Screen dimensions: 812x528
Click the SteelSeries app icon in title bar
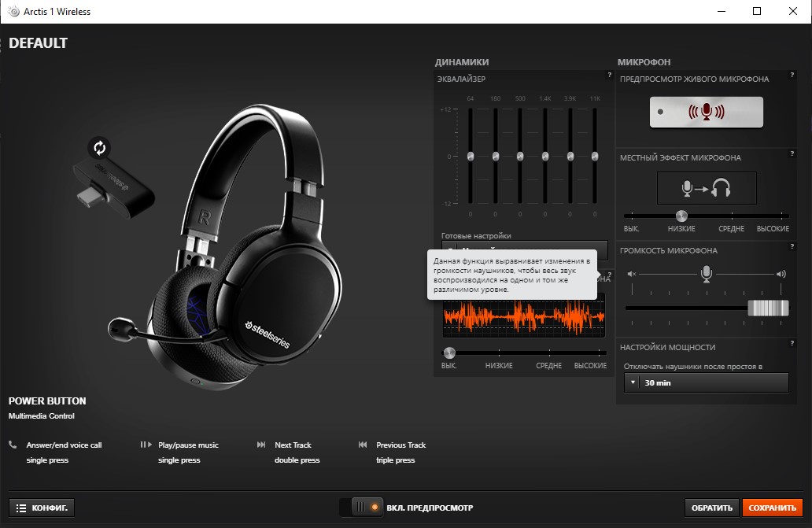pyautogui.click(x=14, y=11)
